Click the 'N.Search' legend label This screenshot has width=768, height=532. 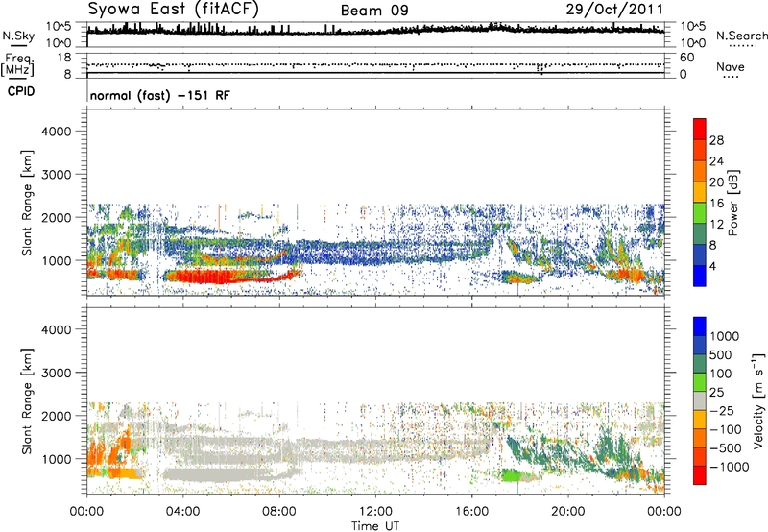pos(741,36)
